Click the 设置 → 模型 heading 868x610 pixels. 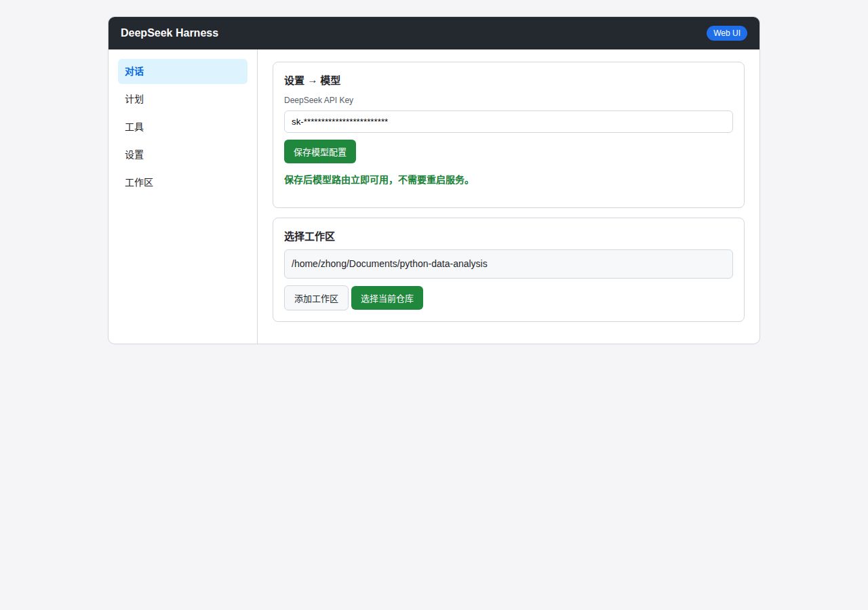pos(312,81)
